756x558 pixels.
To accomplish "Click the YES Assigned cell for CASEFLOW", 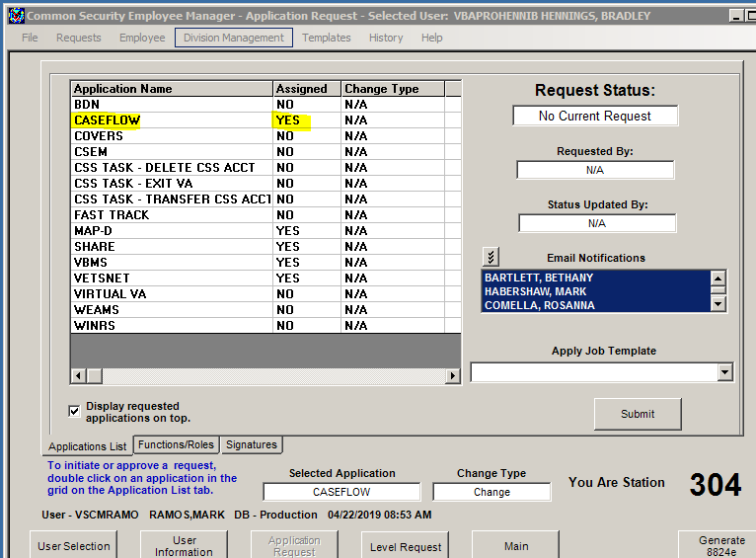I will [307, 120].
